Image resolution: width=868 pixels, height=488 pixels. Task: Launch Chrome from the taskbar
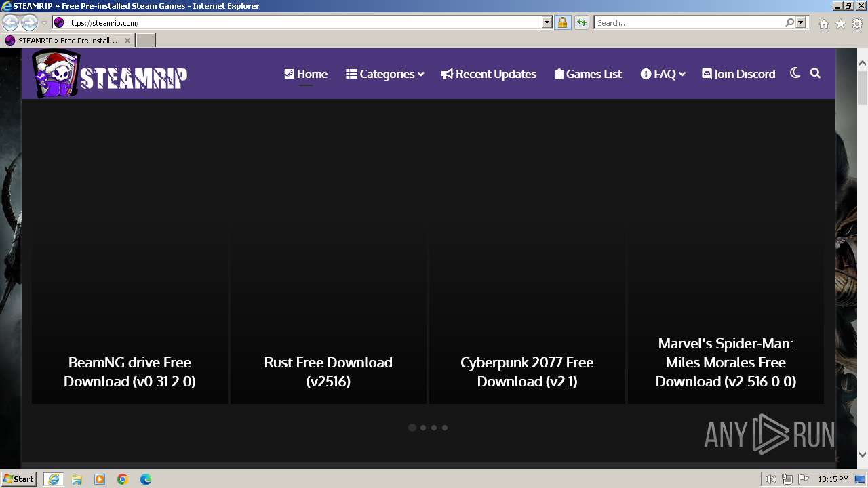[x=123, y=479]
